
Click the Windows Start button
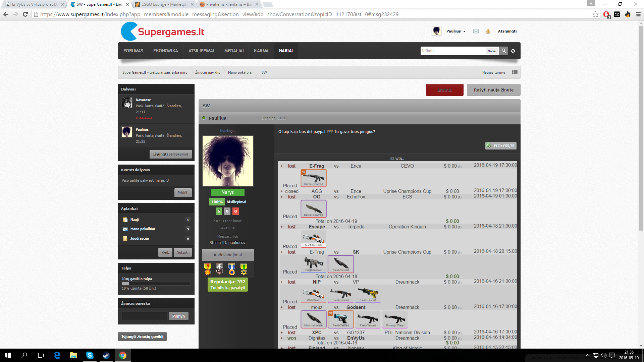(8, 355)
